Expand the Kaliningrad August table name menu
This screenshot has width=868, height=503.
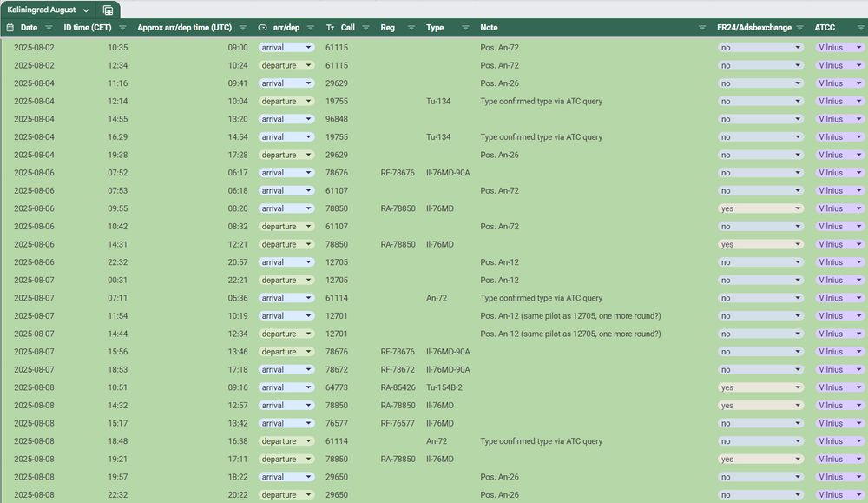pyautogui.click(x=86, y=10)
